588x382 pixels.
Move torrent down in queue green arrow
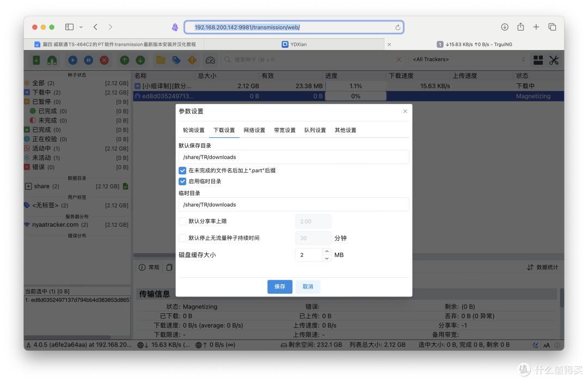point(140,60)
